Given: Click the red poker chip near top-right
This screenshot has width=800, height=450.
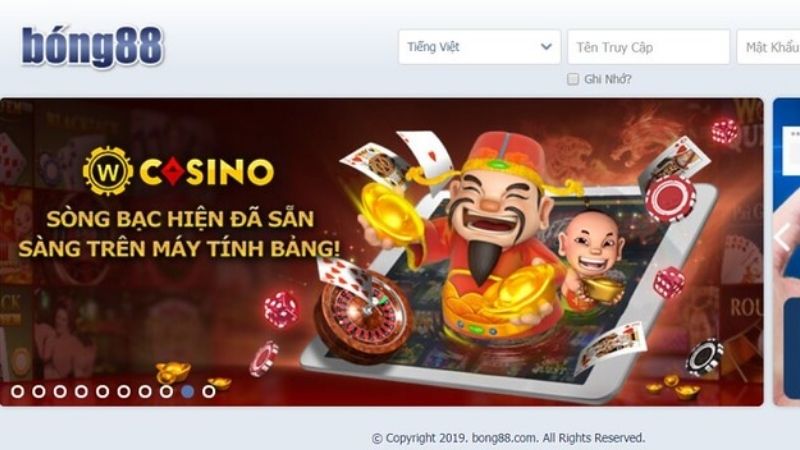Looking at the screenshot, I should pyautogui.click(x=670, y=197).
